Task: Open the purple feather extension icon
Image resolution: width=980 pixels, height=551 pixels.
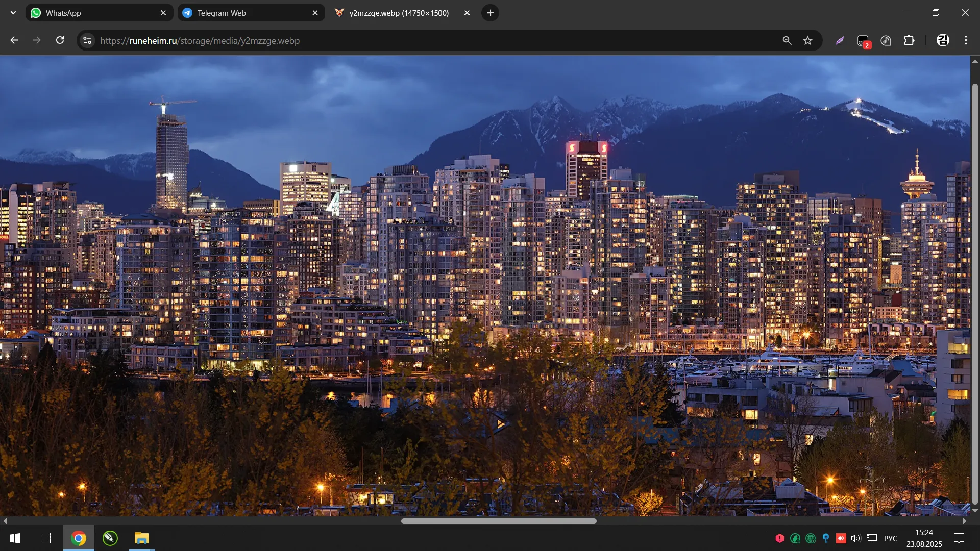Action: coord(840,40)
